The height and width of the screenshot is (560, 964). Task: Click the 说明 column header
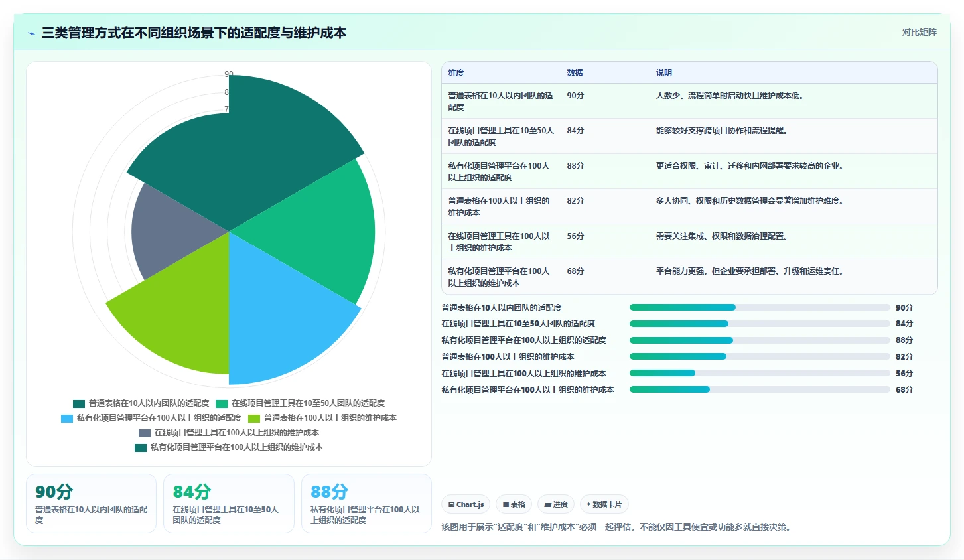(x=664, y=73)
